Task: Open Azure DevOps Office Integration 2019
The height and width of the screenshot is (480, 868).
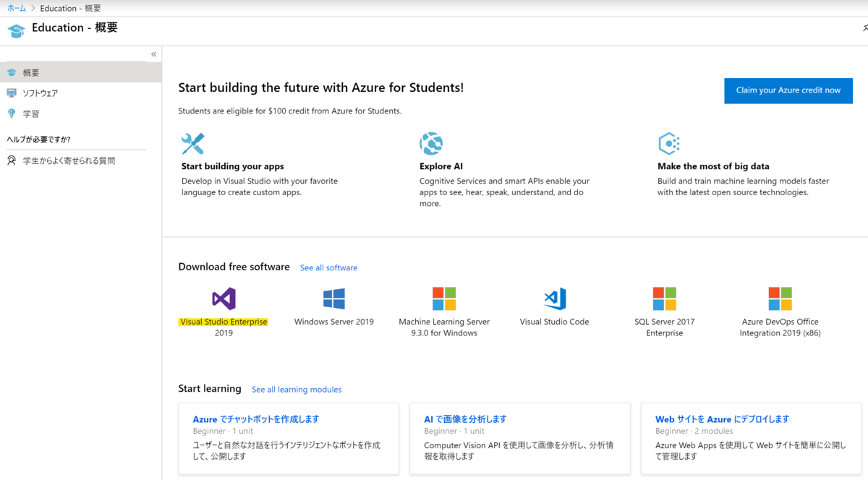Action: pos(780,299)
